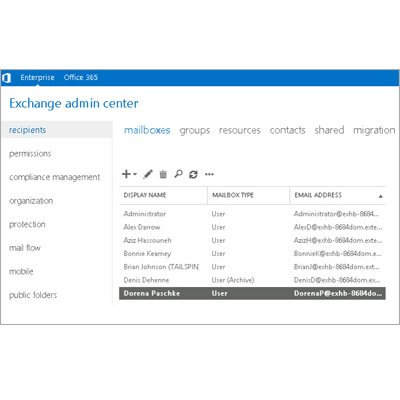Sort by the Email Address column arrow
Screen dimensions: 400x400
380,196
